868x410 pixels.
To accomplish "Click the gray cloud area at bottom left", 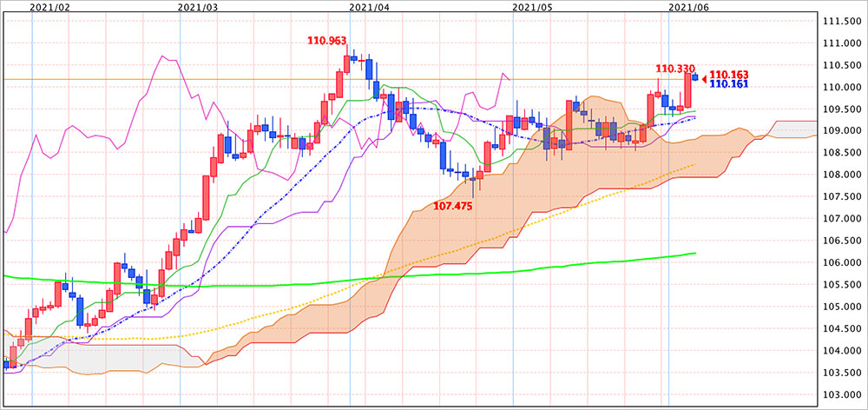I will (95, 354).
